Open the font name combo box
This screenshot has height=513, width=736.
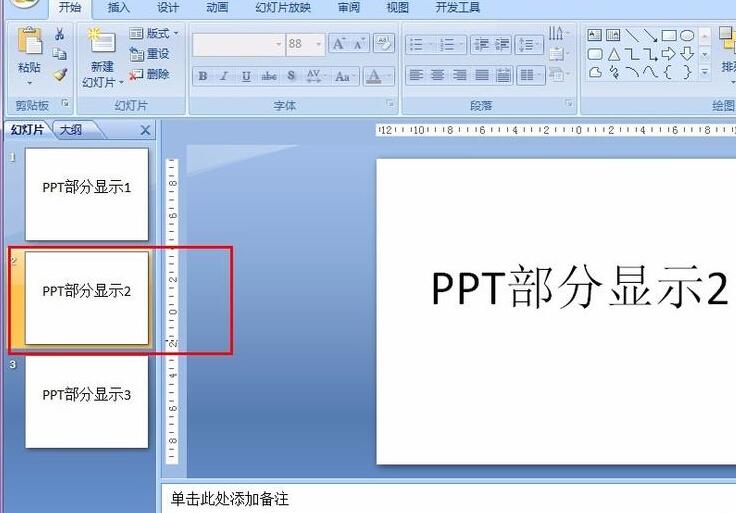pyautogui.click(x=238, y=44)
